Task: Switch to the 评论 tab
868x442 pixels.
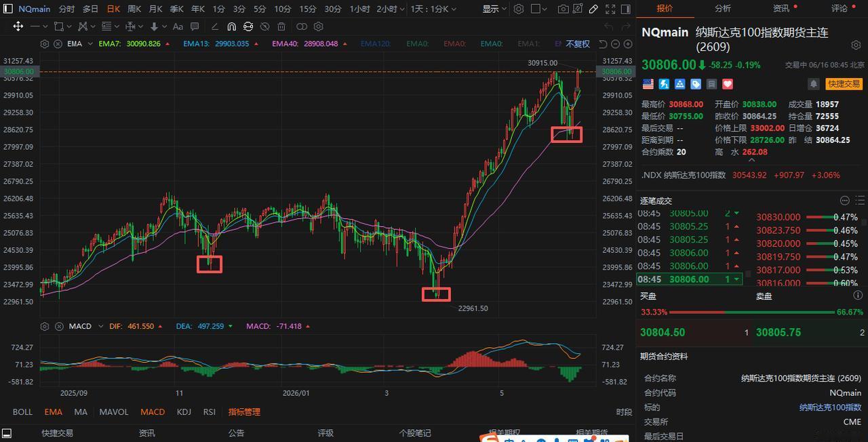Action: (x=840, y=8)
